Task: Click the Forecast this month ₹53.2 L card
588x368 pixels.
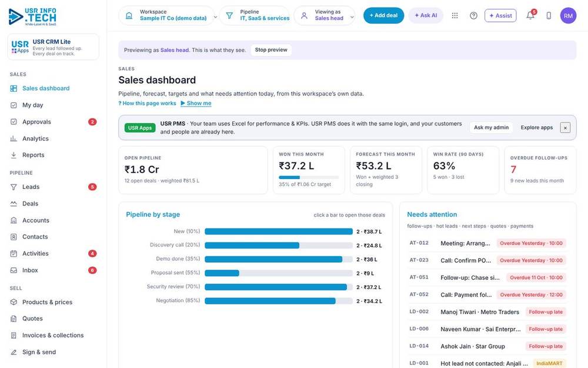Action: click(386, 170)
